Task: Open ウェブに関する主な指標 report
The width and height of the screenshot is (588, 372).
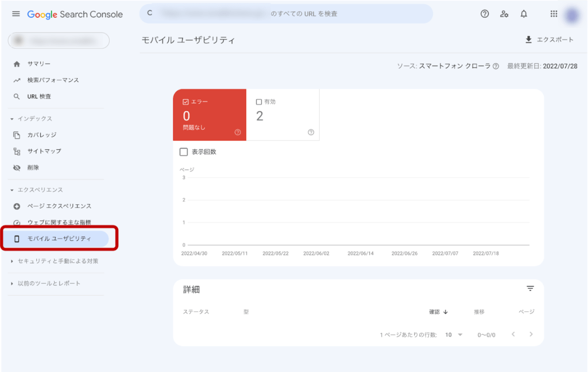Action: pyautogui.click(x=59, y=222)
